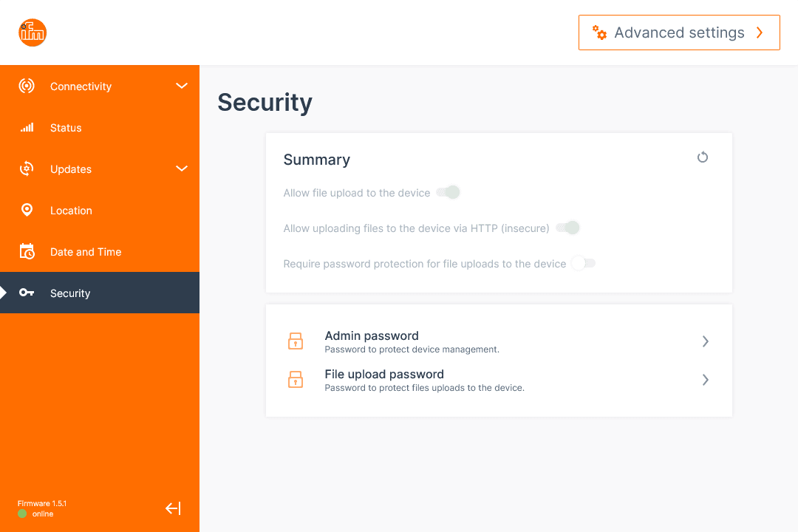Click the Connectivity radio signal icon
Image resolution: width=798 pixels, height=532 pixels.
[x=27, y=86]
